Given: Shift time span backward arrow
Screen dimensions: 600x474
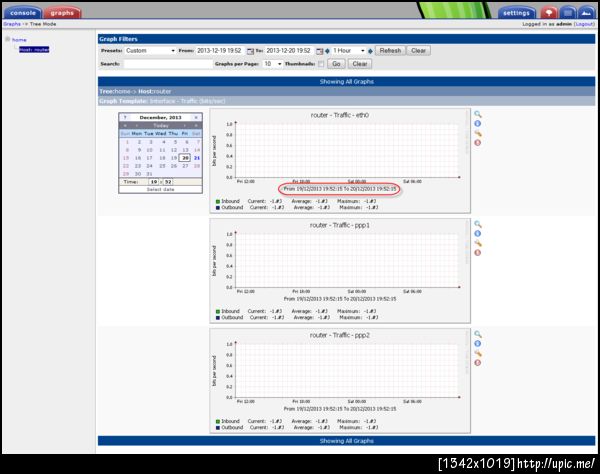Looking at the screenshot, I should pos(327,51).
